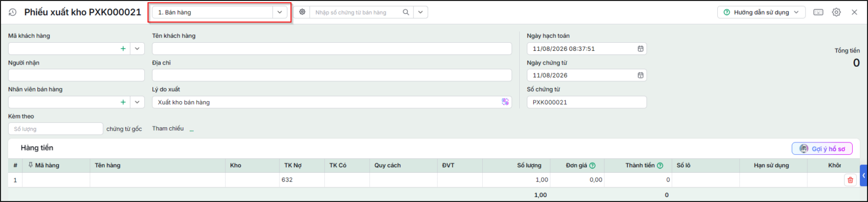
Task: Close the Phiếu xuất kho form
Action: coord(854,12)
